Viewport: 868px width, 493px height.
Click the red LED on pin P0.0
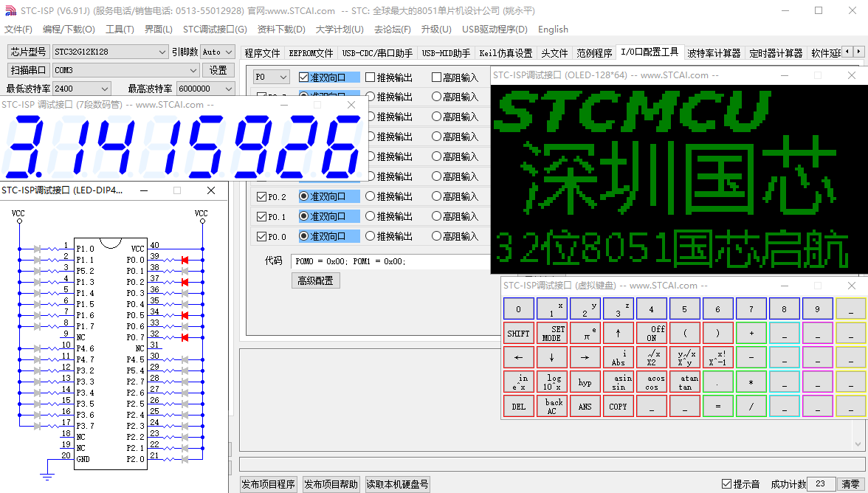185,260
